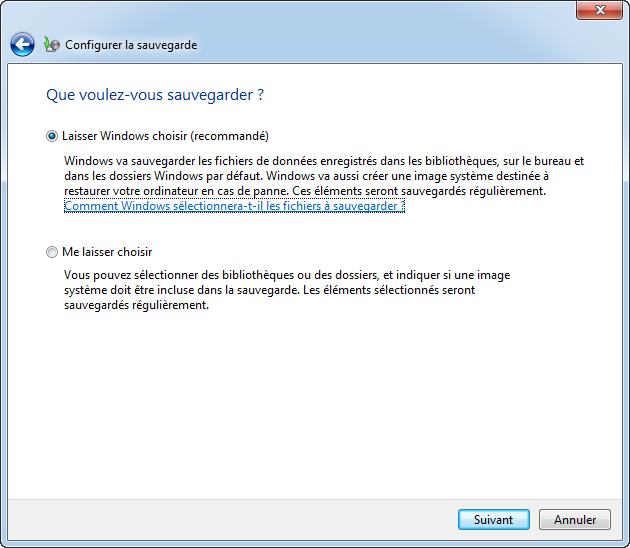Click the Configurer la sauvegarde title text
This screenshot has height=548, width=630.
[131, 45]
